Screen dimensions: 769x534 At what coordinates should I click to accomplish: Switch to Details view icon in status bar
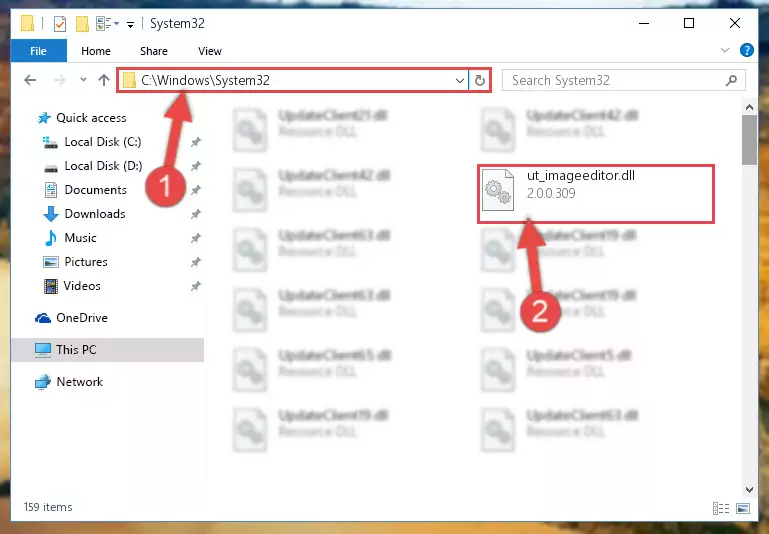click(x=720, y=509)
